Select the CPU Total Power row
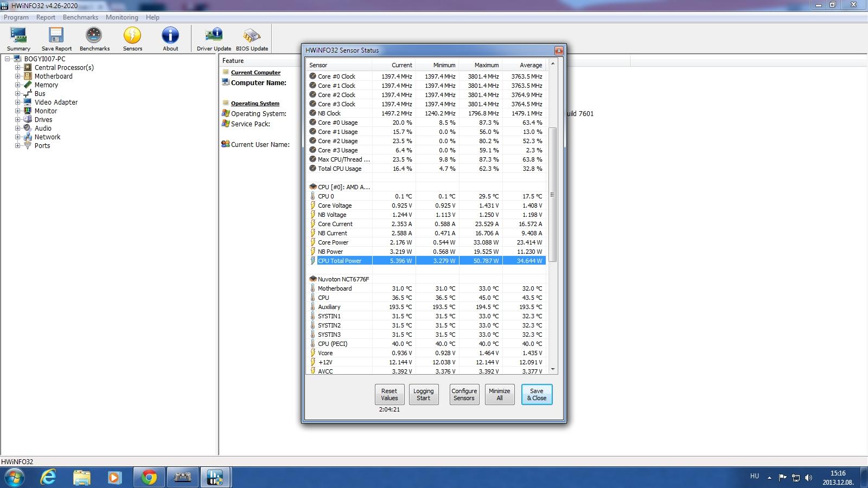 coord(427,261)
